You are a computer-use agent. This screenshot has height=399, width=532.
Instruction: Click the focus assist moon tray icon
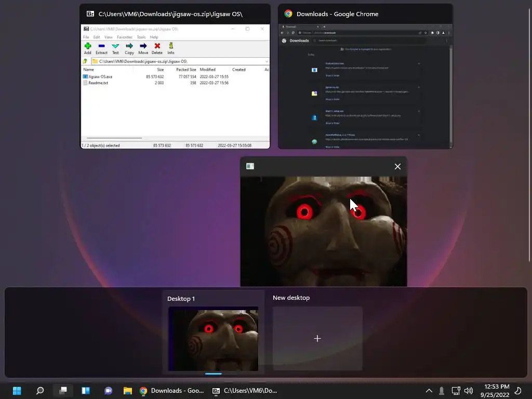pyautogui.click(x=518, y=391)
